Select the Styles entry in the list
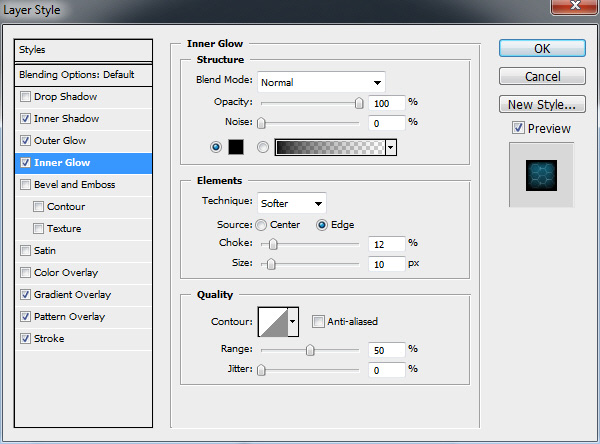 click(x=83, y=50)
